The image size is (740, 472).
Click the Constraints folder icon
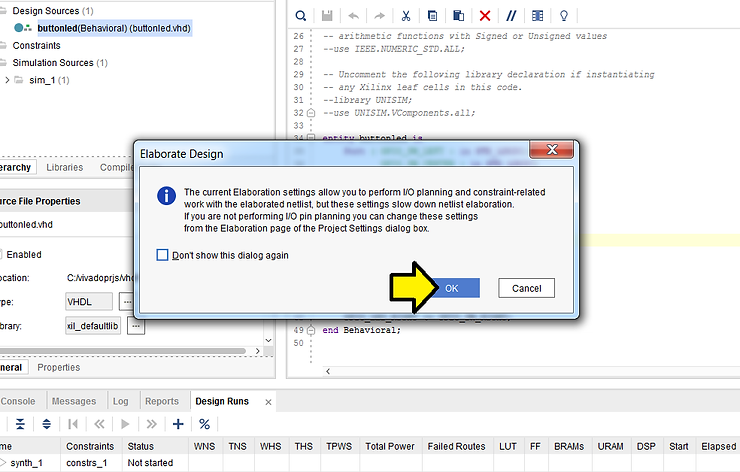tap(3, 45)
